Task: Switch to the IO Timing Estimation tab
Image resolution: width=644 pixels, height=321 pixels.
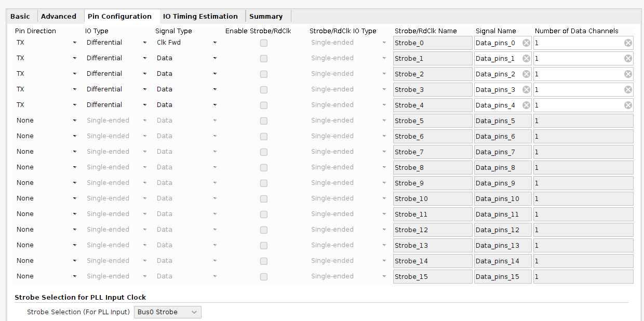Action: pos(200,16)
